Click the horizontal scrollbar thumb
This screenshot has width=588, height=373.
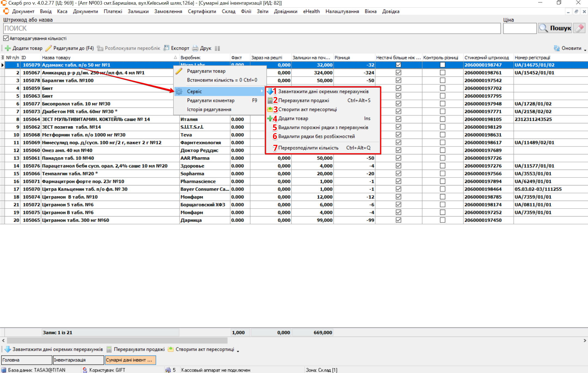point(117,340)
